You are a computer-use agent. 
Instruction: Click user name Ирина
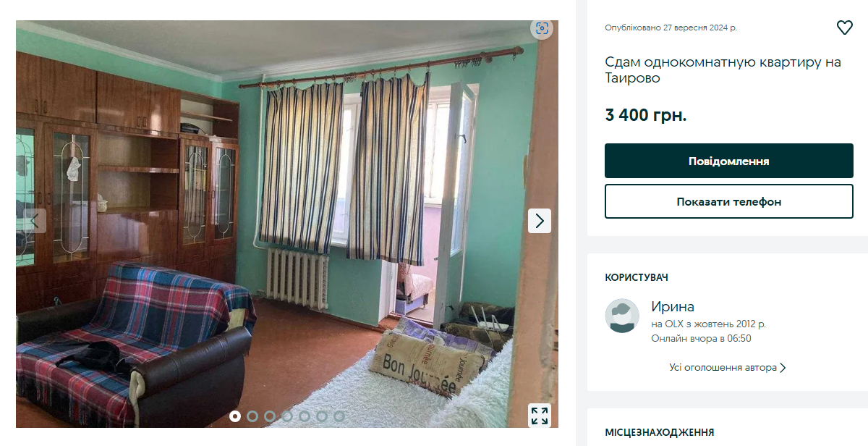pos(673,306)
